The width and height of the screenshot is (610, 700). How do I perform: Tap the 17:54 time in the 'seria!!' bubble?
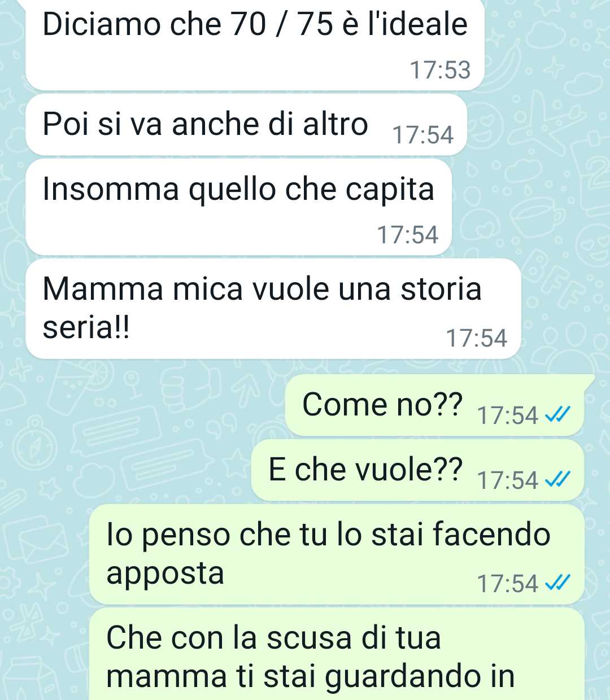coord(476,338)
